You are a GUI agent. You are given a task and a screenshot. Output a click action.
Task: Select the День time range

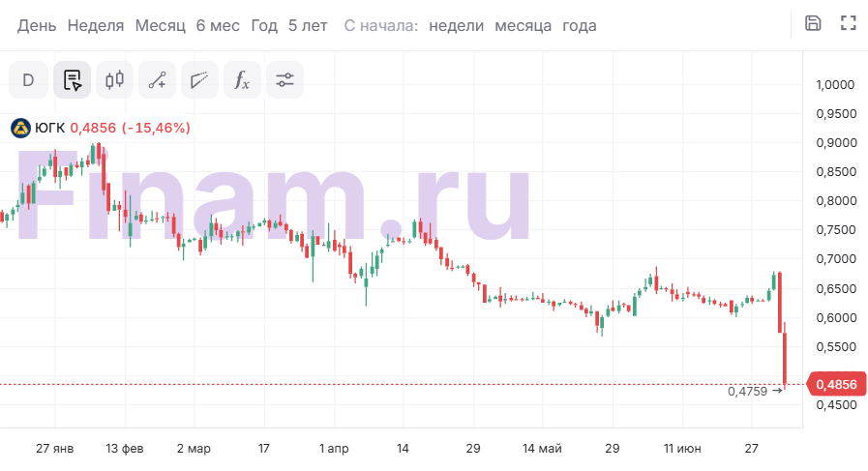click(37, 26)
